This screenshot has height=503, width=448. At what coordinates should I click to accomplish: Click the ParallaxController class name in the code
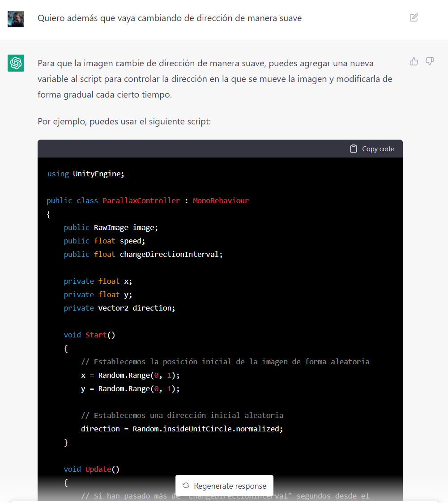[141, 200]
